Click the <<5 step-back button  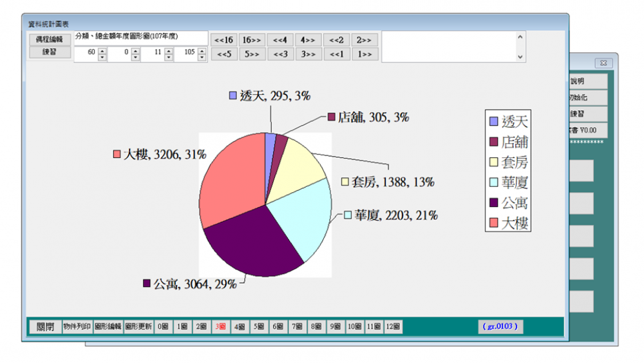(x=224, y=54)
